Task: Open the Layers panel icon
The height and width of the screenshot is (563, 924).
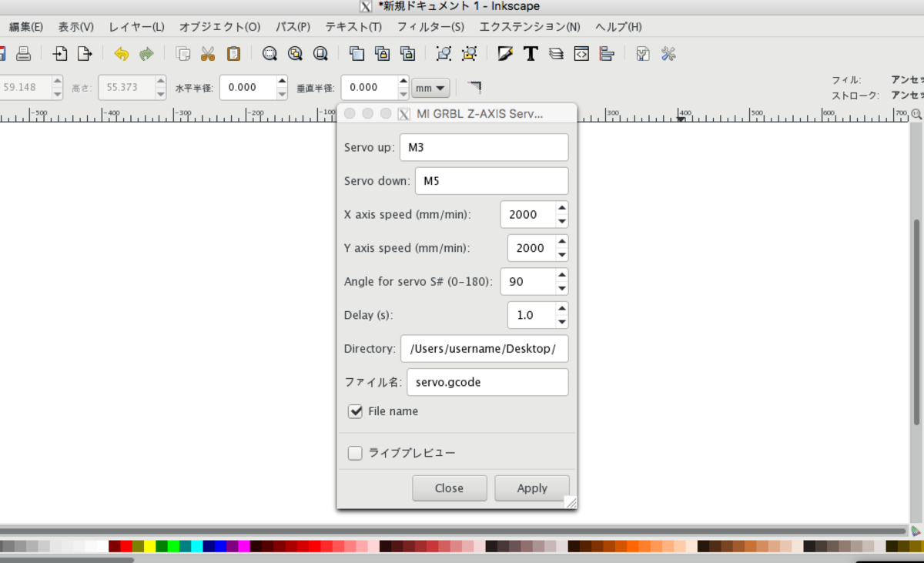Action: click(x=556, y=54)
